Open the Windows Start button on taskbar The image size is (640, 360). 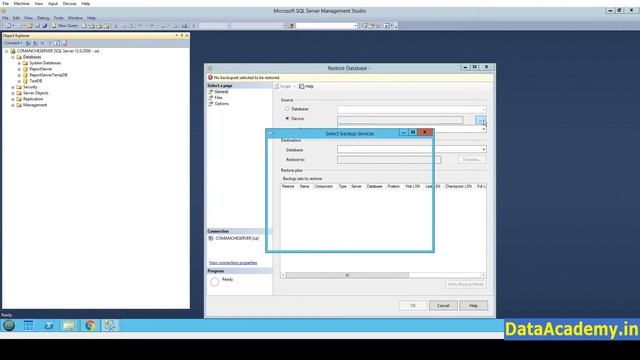(x=9, y=325)
